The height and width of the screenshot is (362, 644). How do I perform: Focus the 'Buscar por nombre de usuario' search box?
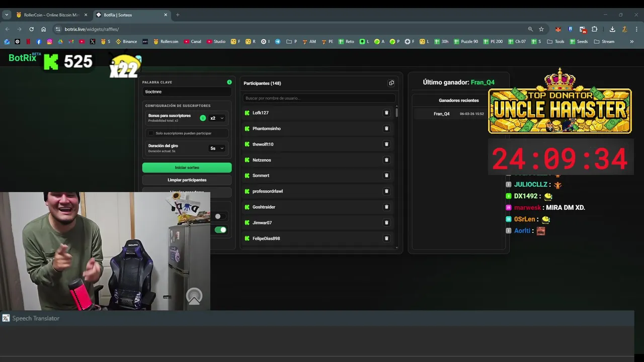[319, 98]
